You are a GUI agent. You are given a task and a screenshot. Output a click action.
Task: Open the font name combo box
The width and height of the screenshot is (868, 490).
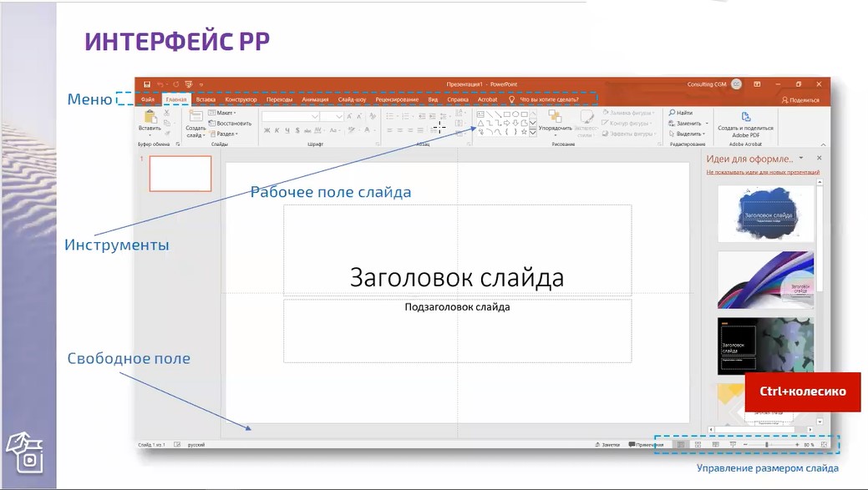(289, 116)
